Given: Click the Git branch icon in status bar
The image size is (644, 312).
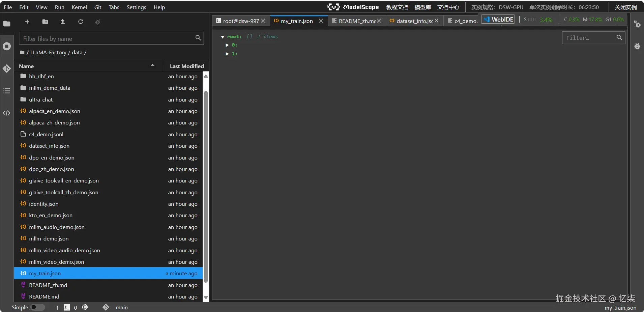Looking at the screenshot, I should coord(106,307).
